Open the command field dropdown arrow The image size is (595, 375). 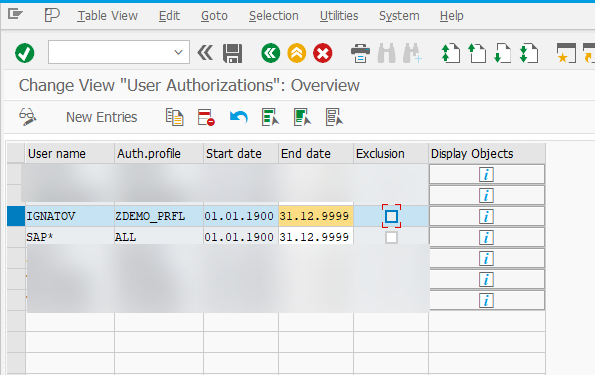pos(178,52)
